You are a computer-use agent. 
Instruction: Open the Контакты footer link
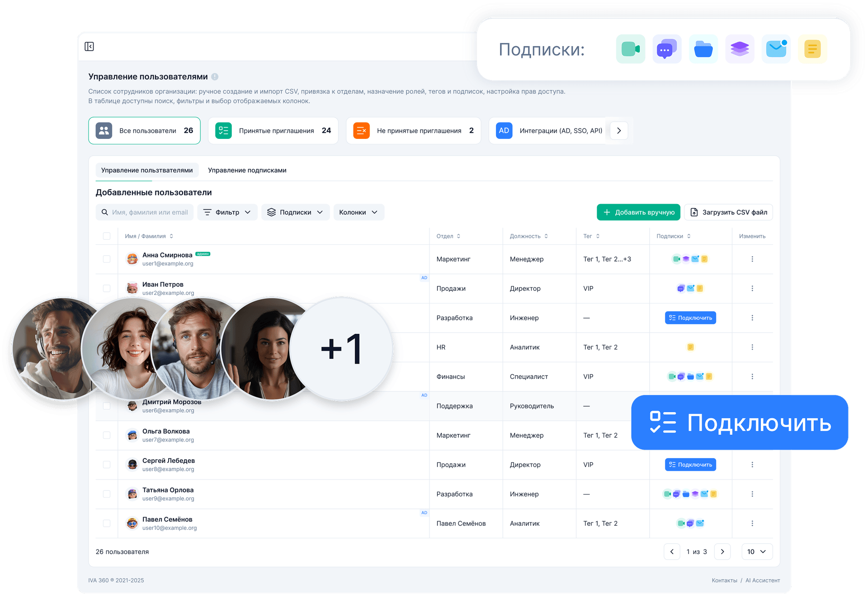[x=724, y=580]
